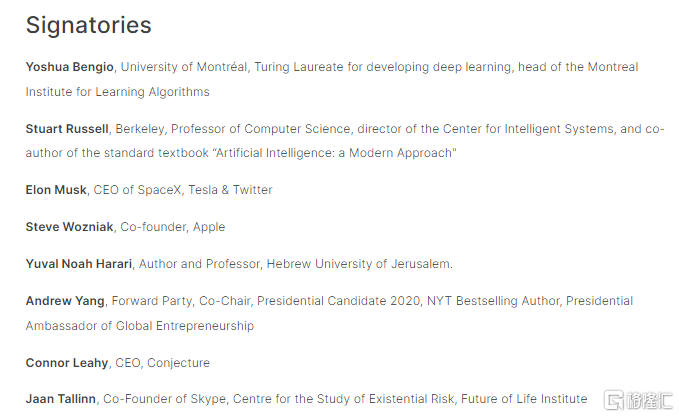
Task: Select the name Connor Leahy
Action: click(x=66, y=363)
